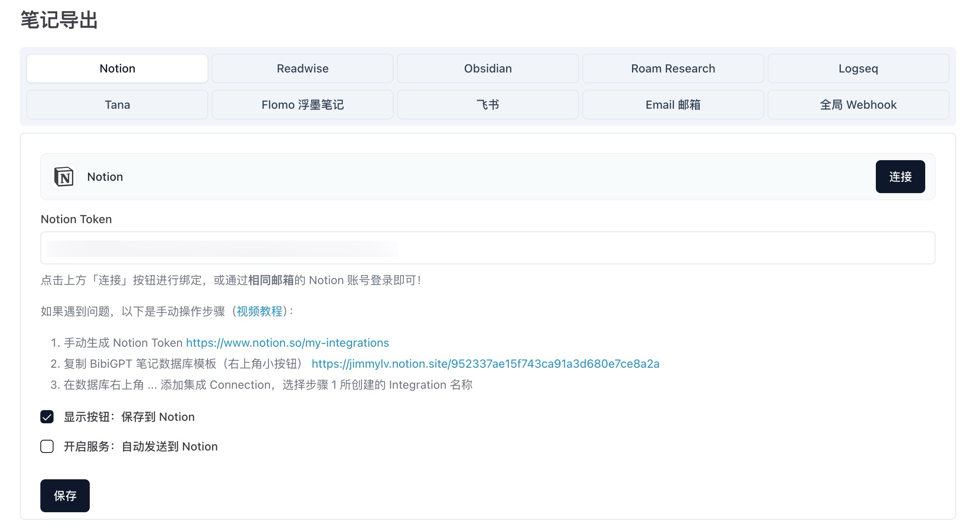Select the Notion tab
This screenshot has height=532, width=980.
click(x=117, y=68)
